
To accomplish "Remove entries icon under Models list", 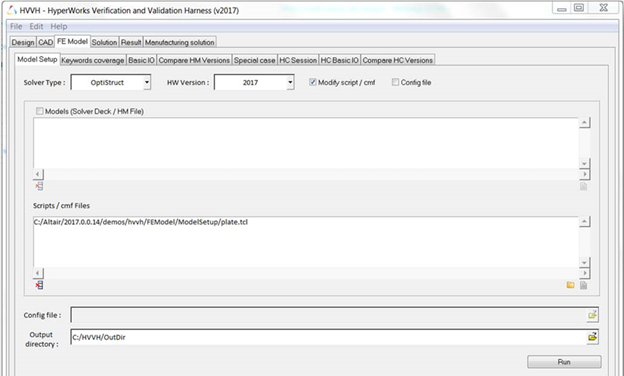I will 39,186.
